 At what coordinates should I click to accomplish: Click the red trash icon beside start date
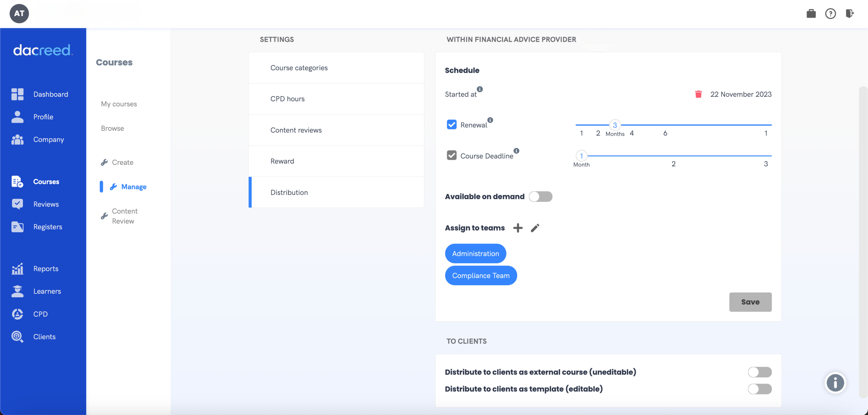[698, 94]
